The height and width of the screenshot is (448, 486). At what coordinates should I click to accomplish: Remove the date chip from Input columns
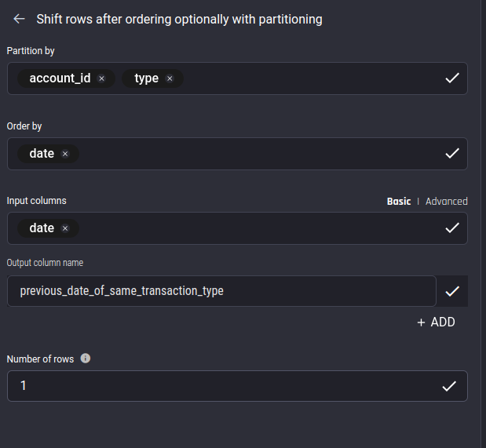[65, 228]
